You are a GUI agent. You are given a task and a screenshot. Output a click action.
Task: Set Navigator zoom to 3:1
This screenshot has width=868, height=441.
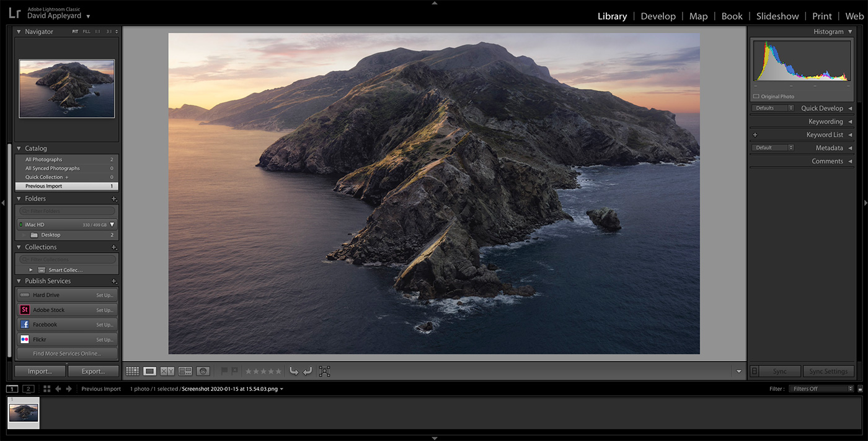pyautogui.click(x=109, y=32)
